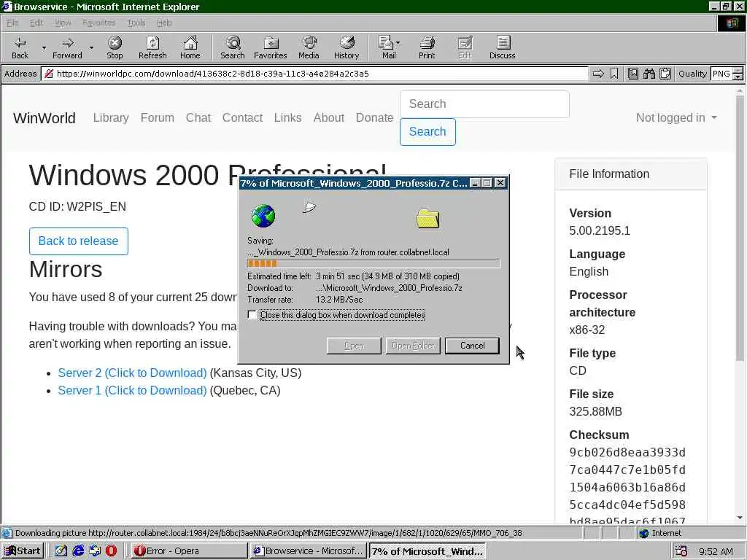The image size is (747, 560).
Task: Cancel the download in progress
Action: coord(472,346)
